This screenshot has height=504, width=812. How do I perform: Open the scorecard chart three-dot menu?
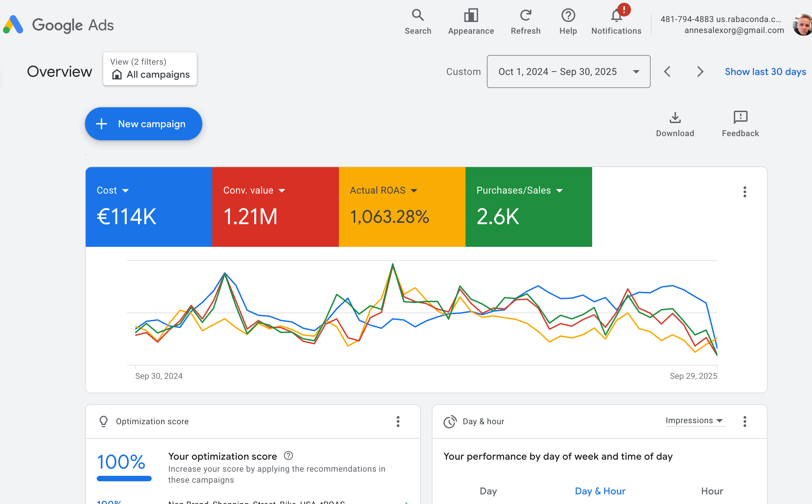pos(745,192)
